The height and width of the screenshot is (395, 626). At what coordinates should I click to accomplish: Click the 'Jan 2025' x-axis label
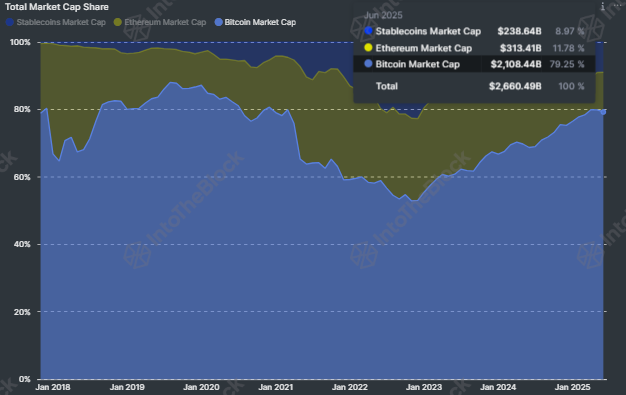point(573,387)
